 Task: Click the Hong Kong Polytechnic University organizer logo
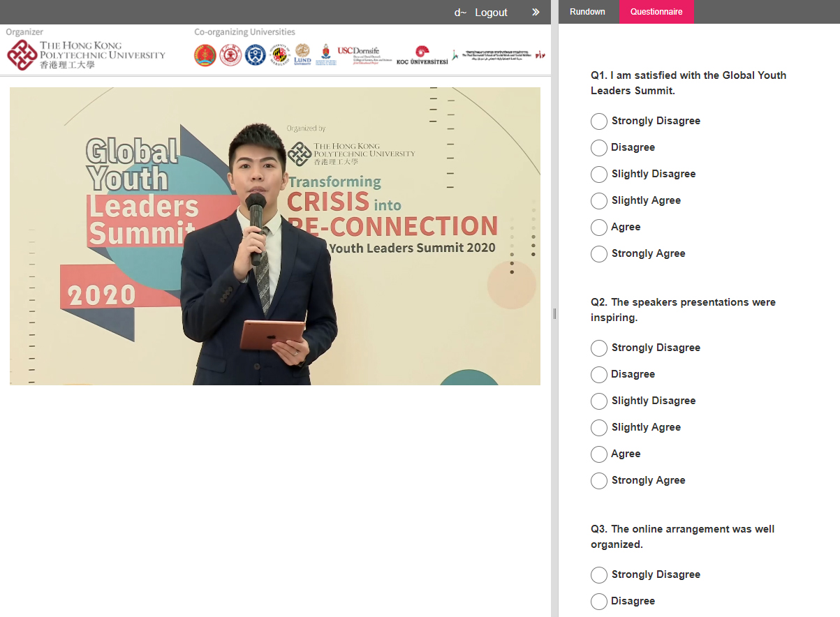click(86, 54)
